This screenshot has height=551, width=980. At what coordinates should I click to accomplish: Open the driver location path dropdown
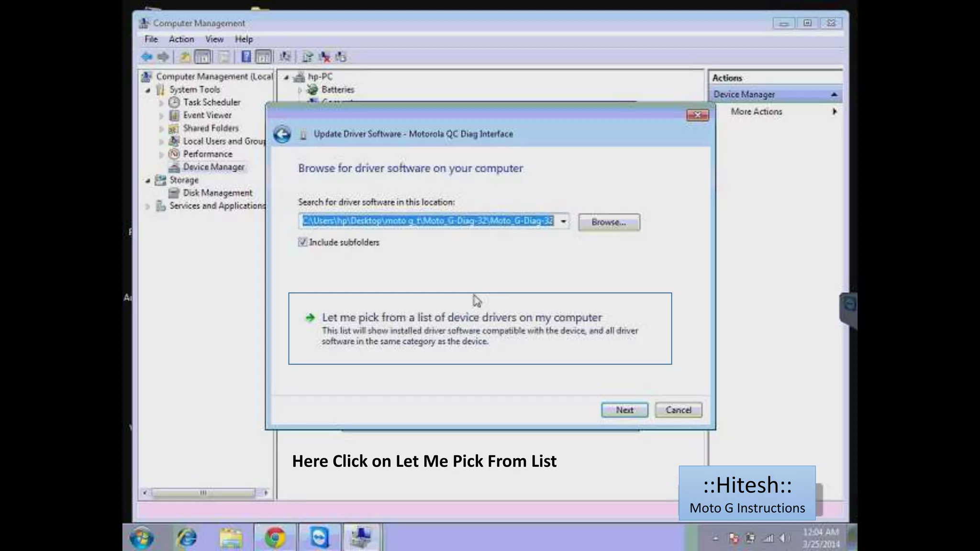point(563,221)
